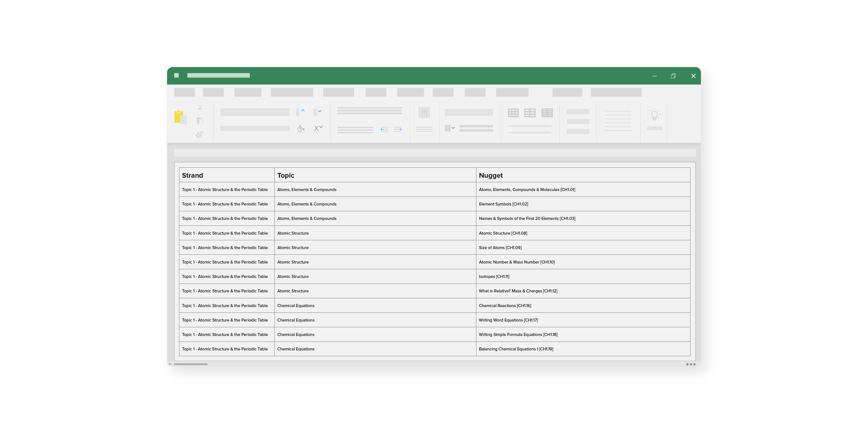
Task: Select the Strand cell in the Size of Atoms row
Action: pyautogui.click(x=227, y=248)
